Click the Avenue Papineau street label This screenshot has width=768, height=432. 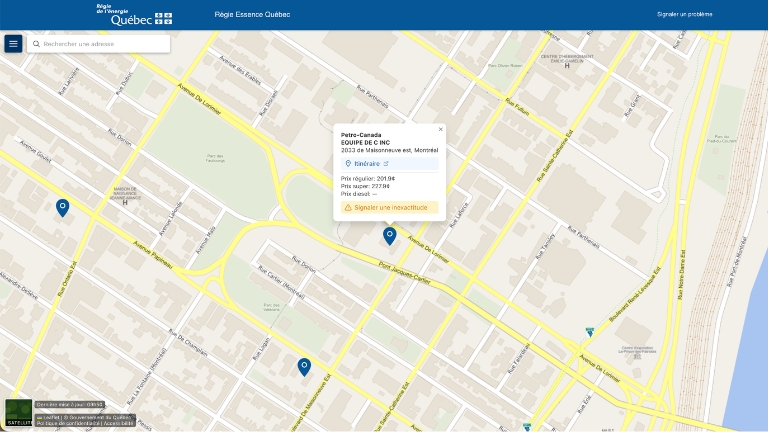[153, 255]
